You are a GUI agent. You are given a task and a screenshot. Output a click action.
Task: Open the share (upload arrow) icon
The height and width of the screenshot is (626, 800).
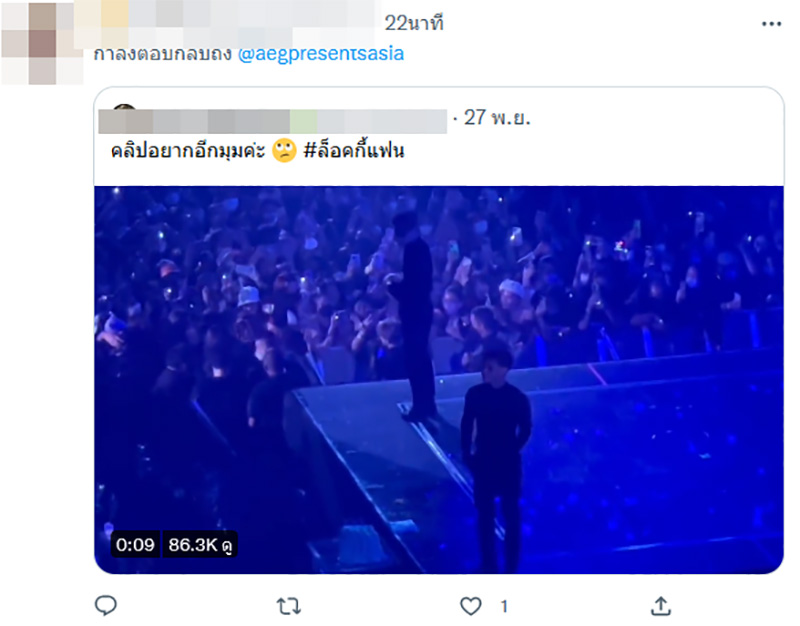click(x=662, y=605)
